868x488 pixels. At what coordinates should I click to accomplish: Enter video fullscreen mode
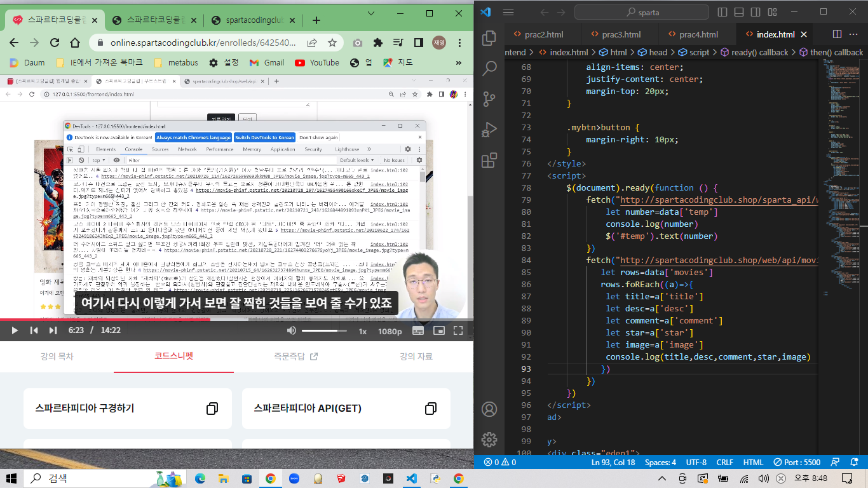pyautogui.click(x=458, y=330)
